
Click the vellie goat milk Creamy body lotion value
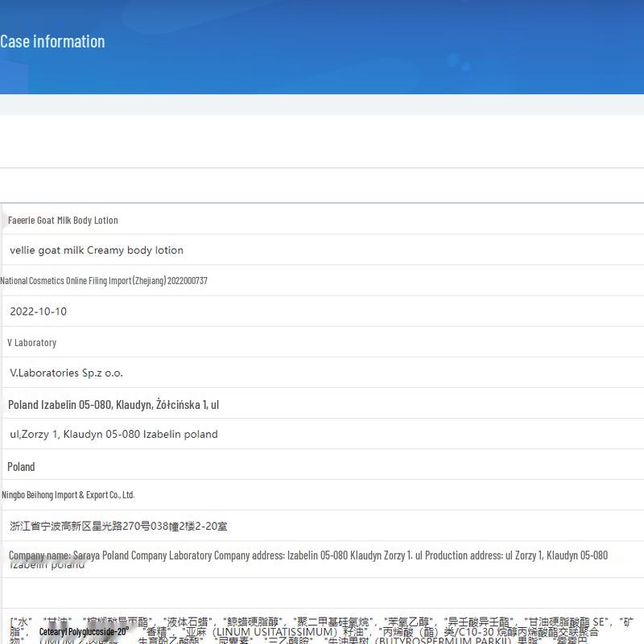pos(97,250)
